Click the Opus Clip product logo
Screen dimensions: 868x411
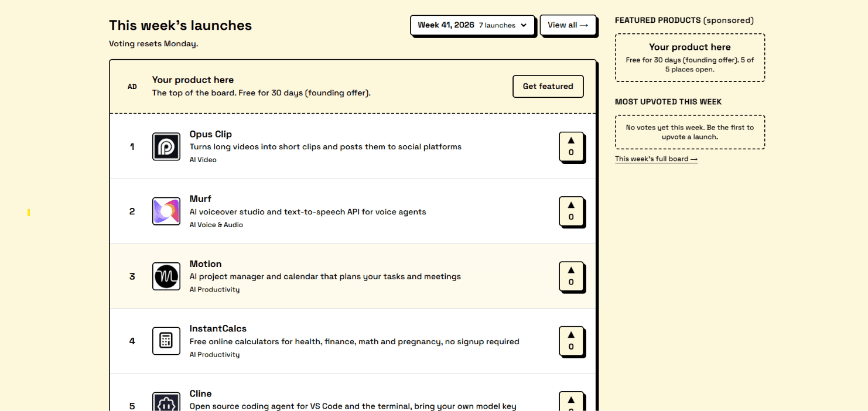(166, 146)
